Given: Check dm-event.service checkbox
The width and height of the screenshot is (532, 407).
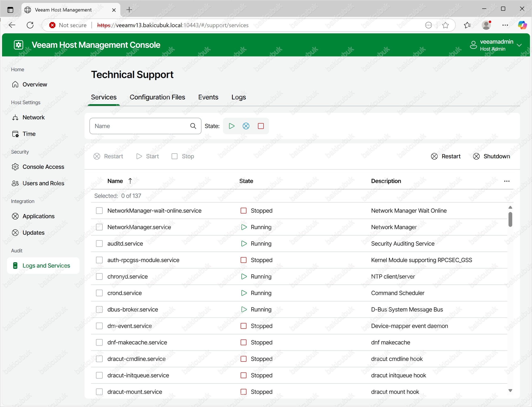Looking at the screenshot, I should click(x=99, y=326).
